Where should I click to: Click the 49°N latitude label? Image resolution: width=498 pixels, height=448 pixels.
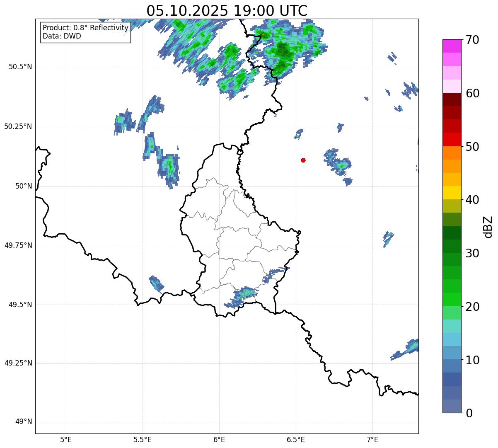coord(24,422)
